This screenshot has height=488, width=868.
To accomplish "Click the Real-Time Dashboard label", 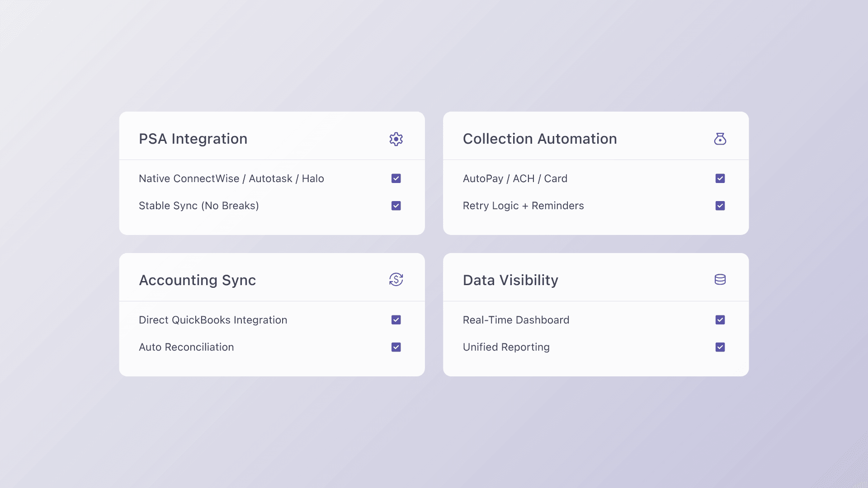I will tap(516, 320).
